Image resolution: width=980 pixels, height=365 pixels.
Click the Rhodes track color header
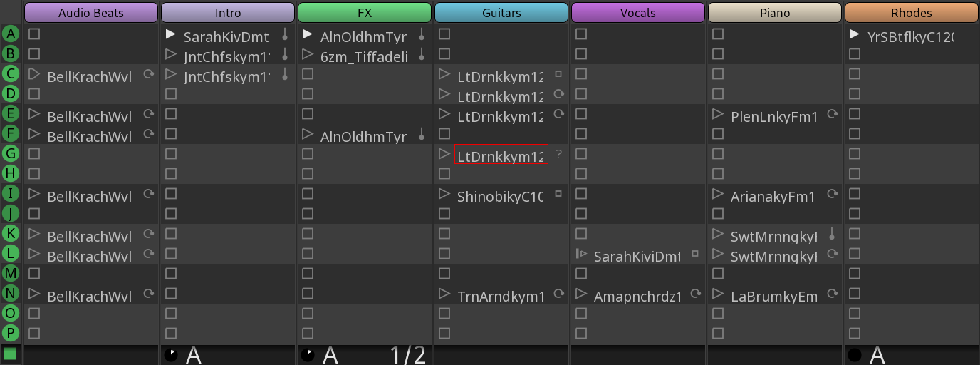911,12
